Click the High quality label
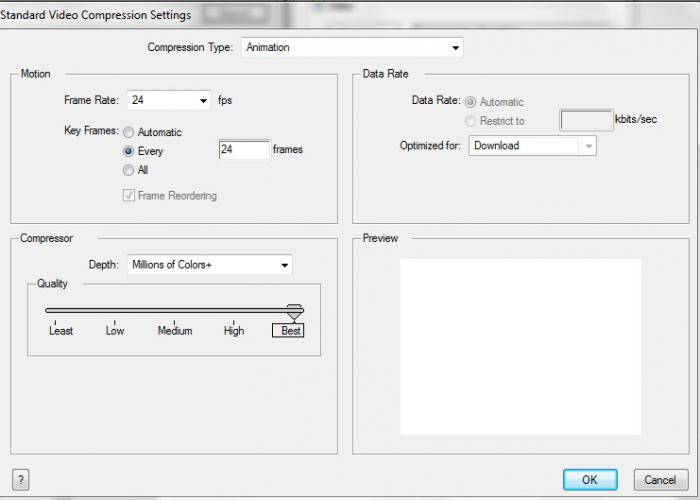This screenshot has width=700, height=500. 234,331
